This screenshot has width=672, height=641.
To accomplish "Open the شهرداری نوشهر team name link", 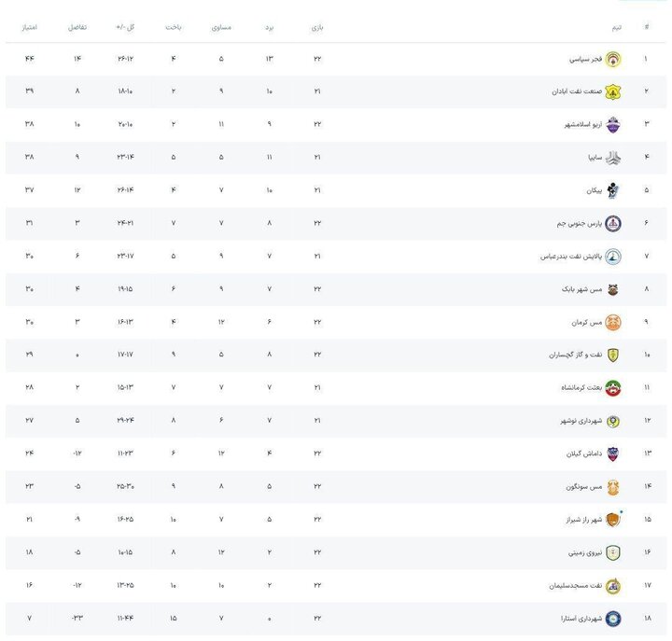I will pos(576,421).
